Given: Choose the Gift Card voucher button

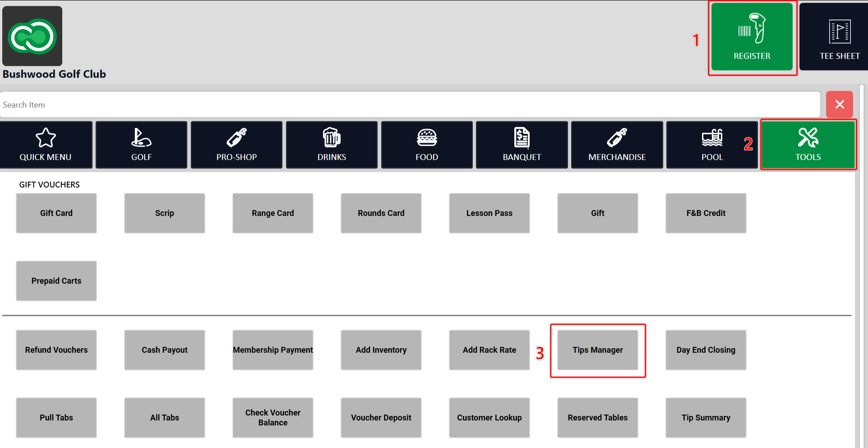Looking at the screenshot, I should [56, 213].
